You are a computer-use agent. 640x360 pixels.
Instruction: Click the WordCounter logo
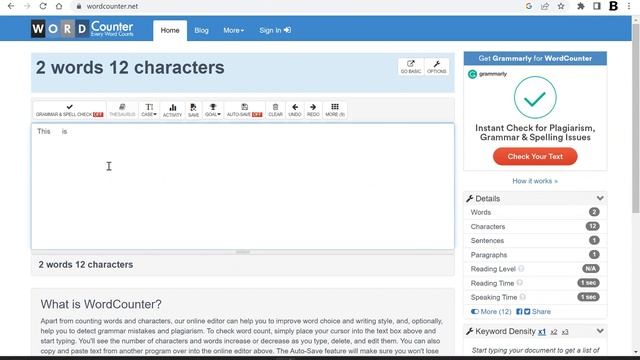(x=82, y=29)
